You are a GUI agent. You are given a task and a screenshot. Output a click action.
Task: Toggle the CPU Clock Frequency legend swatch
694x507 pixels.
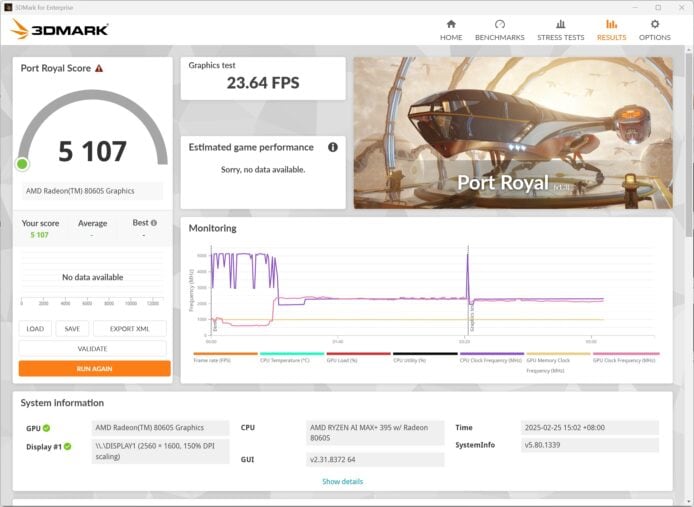(x=492, y=354)
